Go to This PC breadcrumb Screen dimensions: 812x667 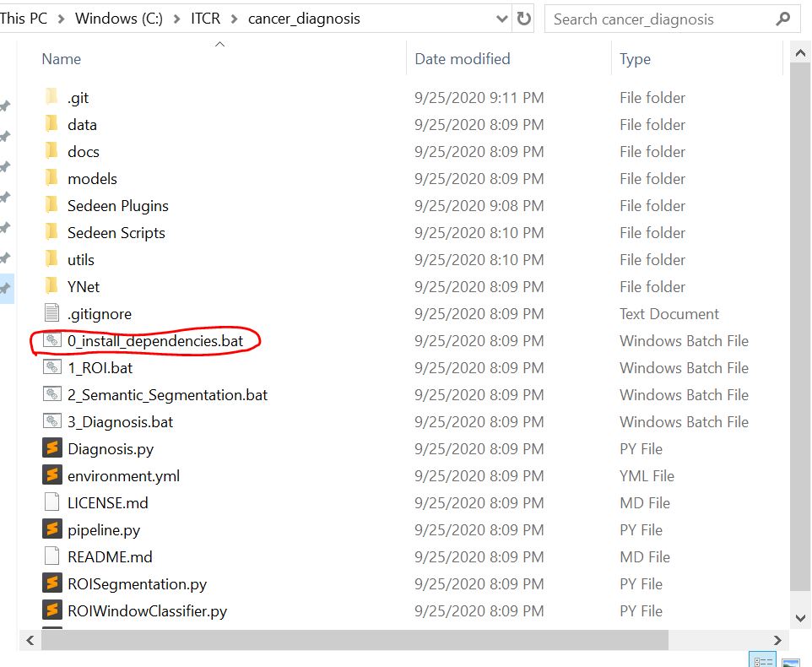click(x=24, y=18)
